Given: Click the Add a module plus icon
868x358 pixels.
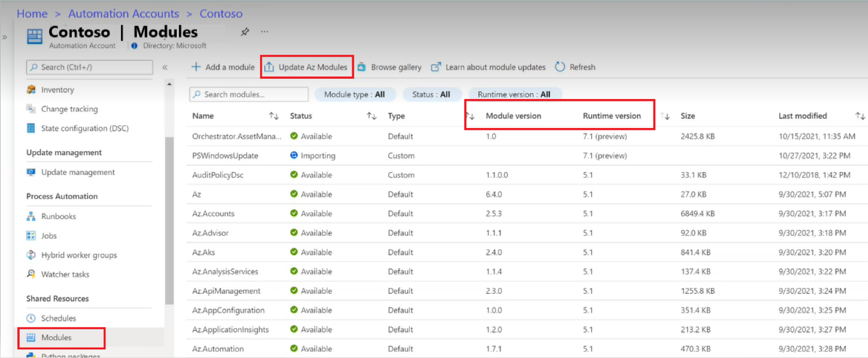Looking at the screenshot, I should 196,67.
